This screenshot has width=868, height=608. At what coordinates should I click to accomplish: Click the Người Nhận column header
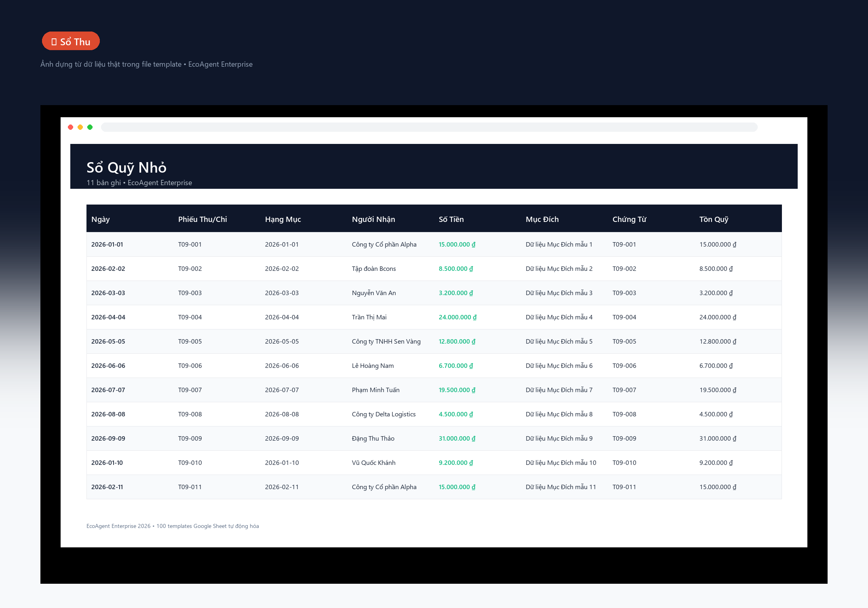373,219
